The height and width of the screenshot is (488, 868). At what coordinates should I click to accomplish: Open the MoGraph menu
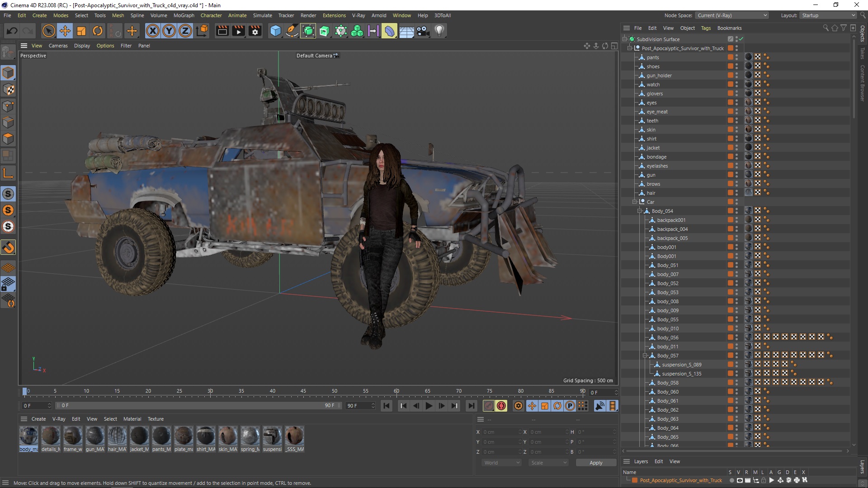pyautogui.click(x=184, y=15)
